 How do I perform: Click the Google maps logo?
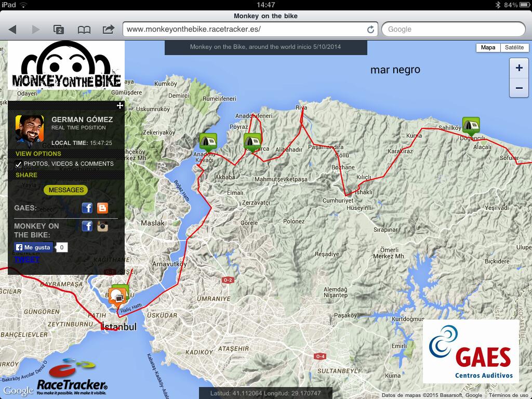pos(18,391)
